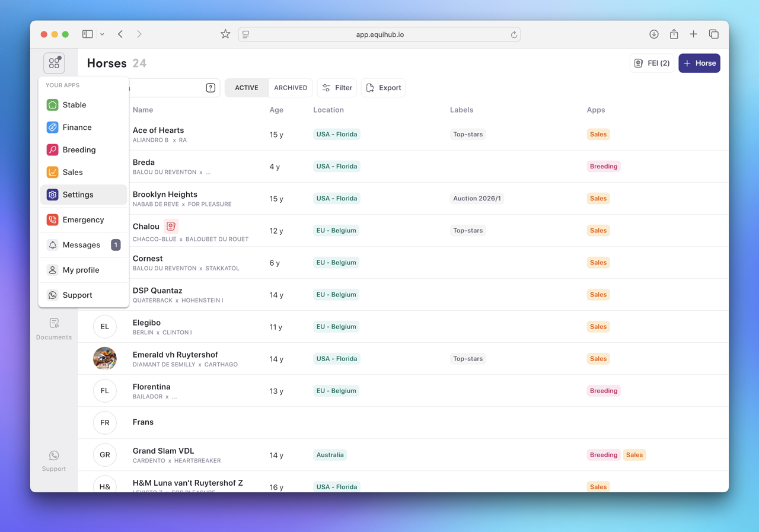Click the FEI badge icon next to Chalou
The height and width of the screenshot is (532, 759).
point(171,226)
